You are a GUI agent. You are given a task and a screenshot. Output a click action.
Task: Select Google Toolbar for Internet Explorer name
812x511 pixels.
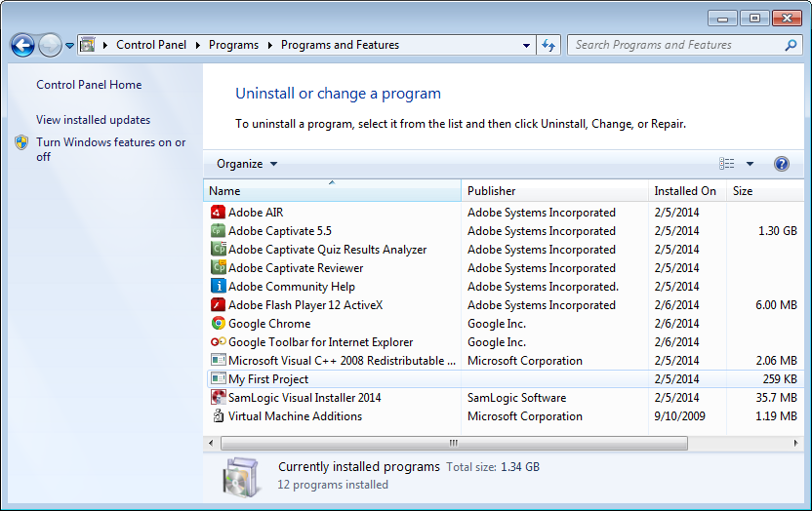(x=320, y=342)
